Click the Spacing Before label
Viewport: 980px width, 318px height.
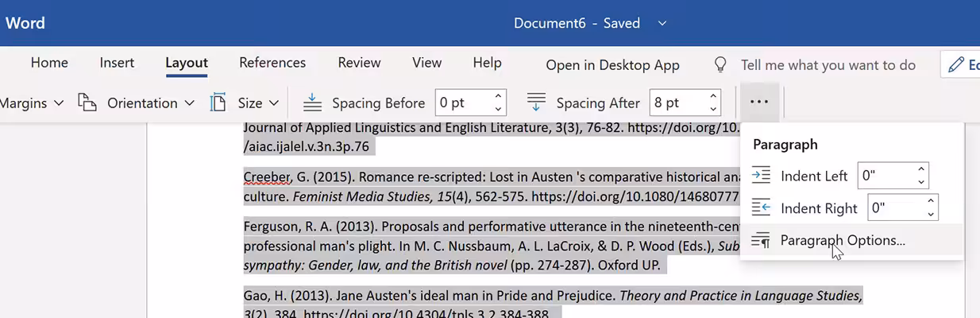pos(379,103)
